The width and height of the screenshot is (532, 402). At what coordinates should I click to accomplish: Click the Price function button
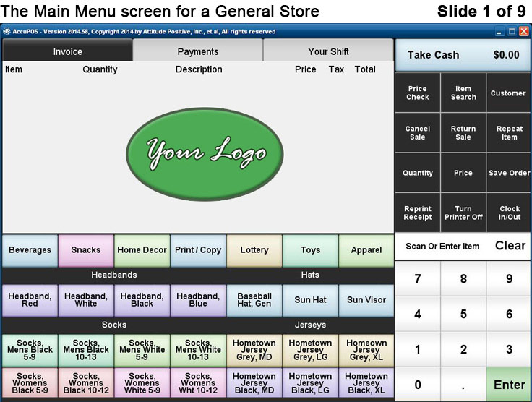click(x=463, y=173)
